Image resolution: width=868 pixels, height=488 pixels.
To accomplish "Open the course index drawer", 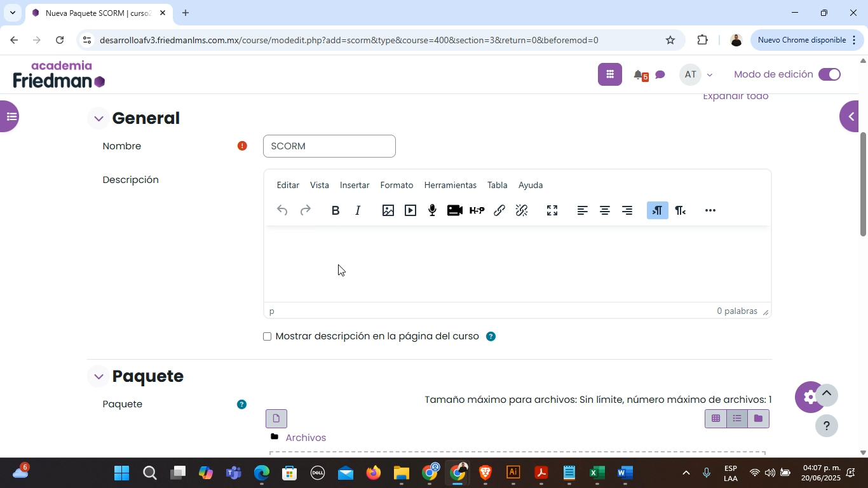I will 8,116.
